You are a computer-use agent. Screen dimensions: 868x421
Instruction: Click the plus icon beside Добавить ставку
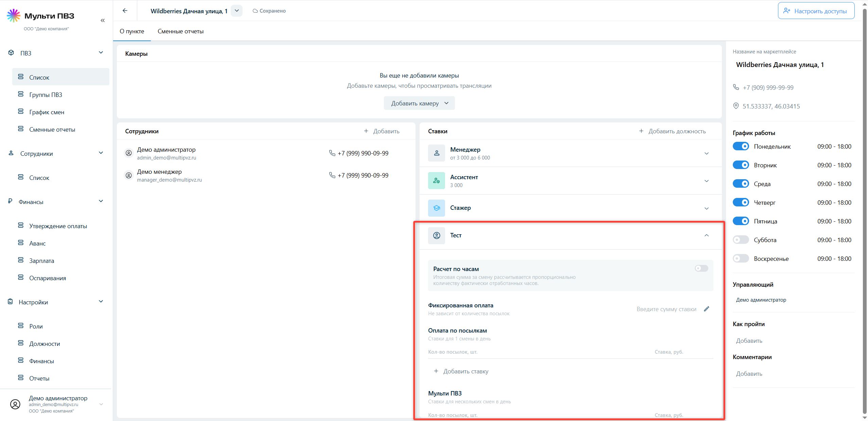(436, 371)
